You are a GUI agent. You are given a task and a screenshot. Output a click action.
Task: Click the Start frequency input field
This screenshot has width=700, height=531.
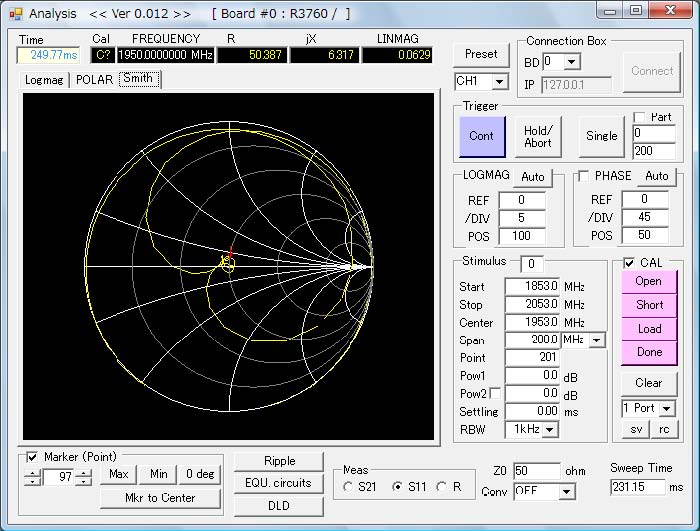tap(532, 287)
